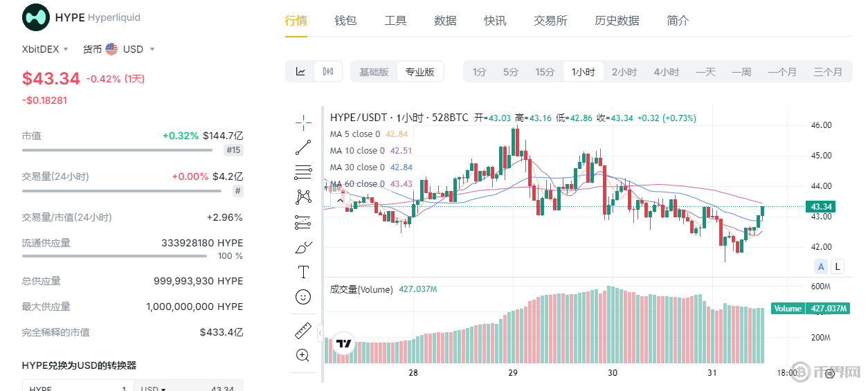Image resolution: width=868 pixels, height=391 pixels.
Task: Click the # volume rank badge
Action: 238,191
